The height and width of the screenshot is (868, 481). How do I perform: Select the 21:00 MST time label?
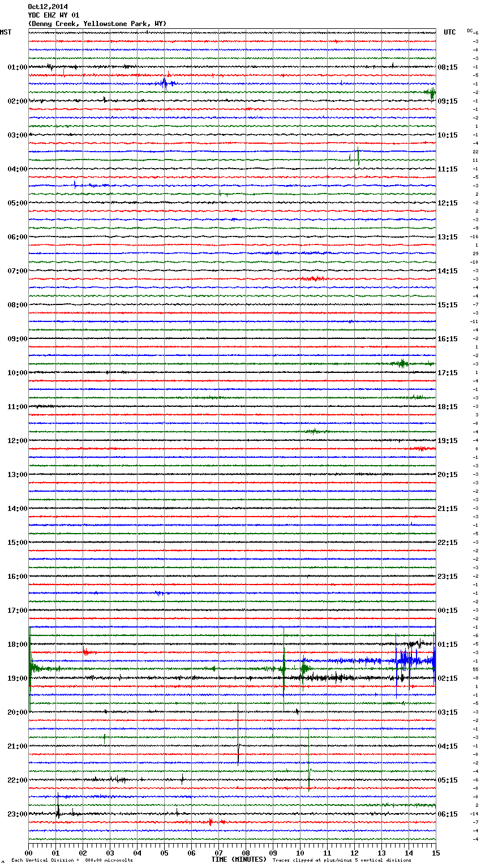tap(18, 746)
